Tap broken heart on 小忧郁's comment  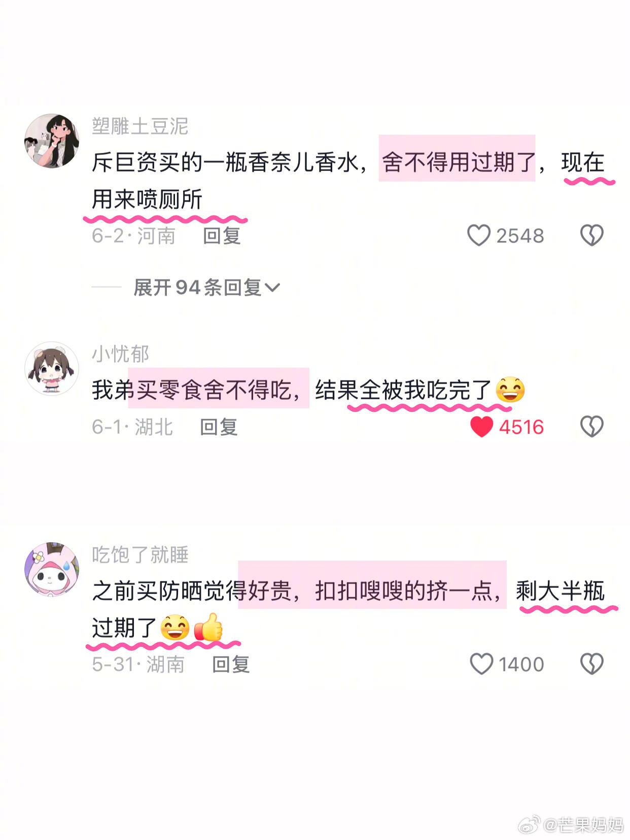pyautogui.click(x=591, y=427)
